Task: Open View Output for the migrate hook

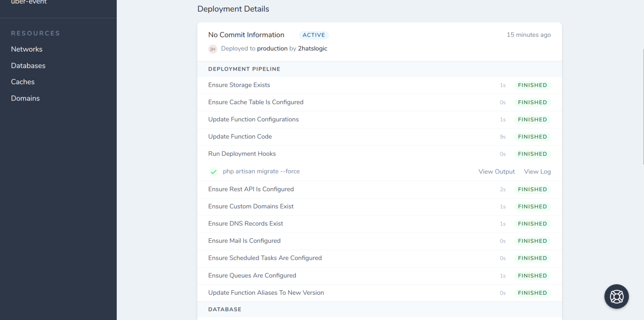Action: [x=496, y=171]
